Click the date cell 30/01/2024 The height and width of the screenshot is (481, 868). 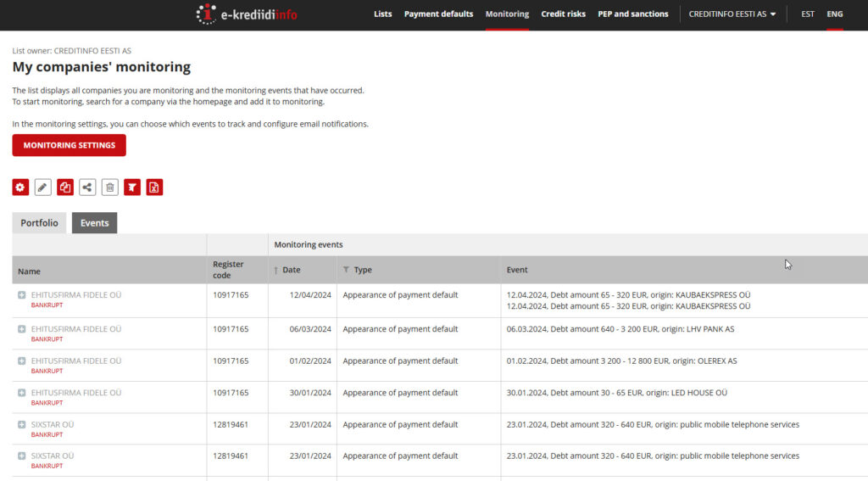coord(310,393)
